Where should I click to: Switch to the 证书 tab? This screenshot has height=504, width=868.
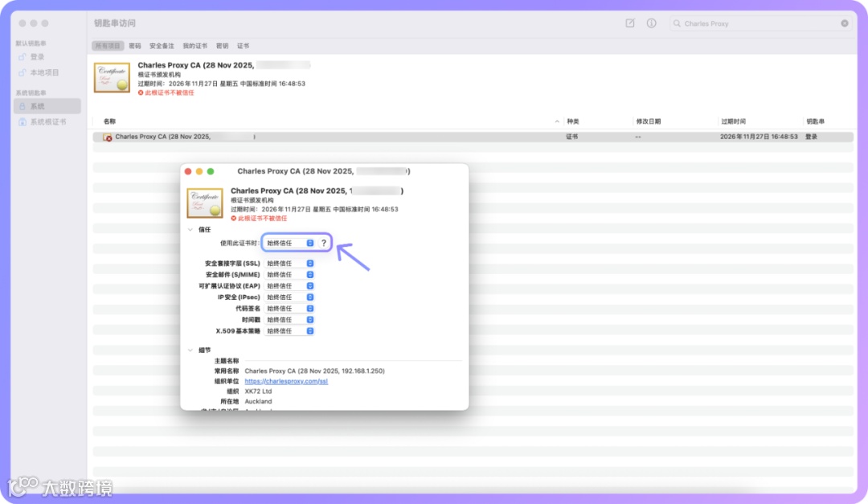[243, 46]
